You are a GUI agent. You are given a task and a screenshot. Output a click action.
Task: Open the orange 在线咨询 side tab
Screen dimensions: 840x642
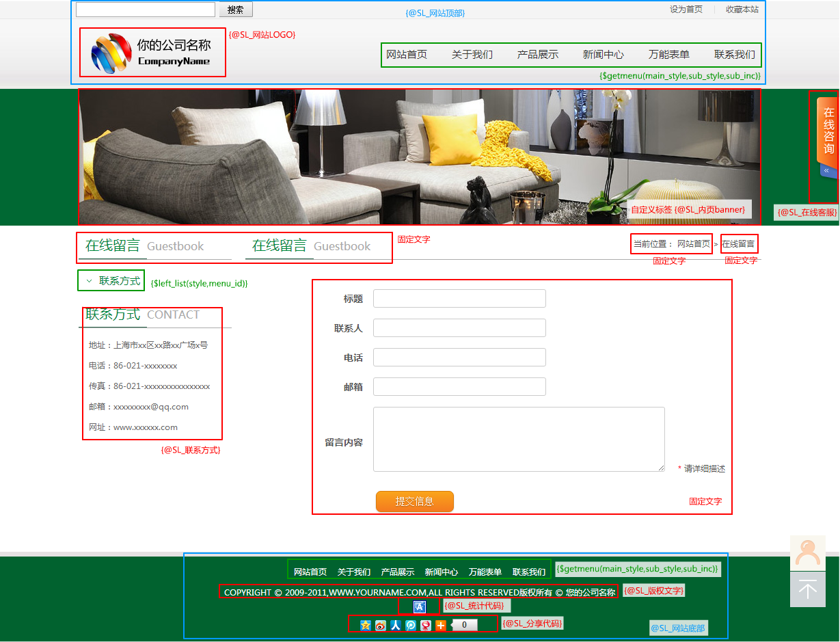coord(828,131)
